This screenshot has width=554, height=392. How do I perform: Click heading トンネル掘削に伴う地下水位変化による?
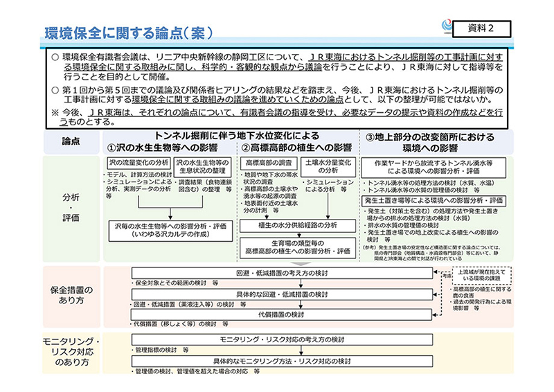237,136
